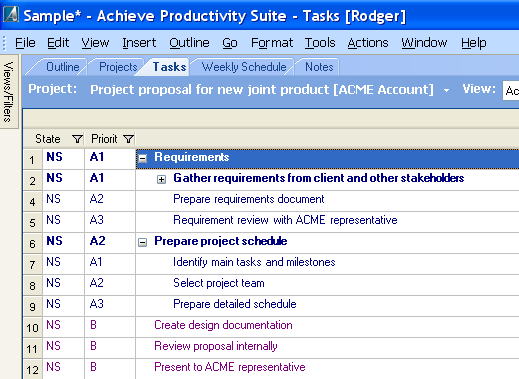Open the Outline menu
Screen dimensions: 519x379
(x=189, y=43)
